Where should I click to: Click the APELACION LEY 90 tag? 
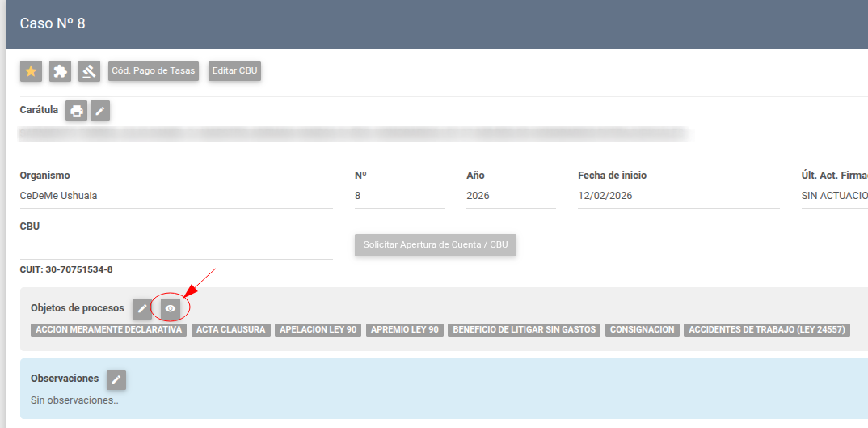point(318,330)
